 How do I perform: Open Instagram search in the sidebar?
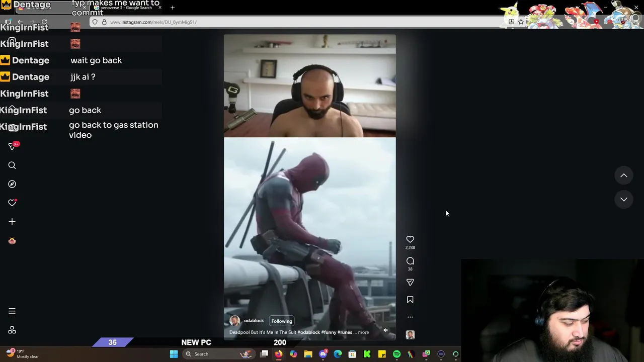coord(12,165)
